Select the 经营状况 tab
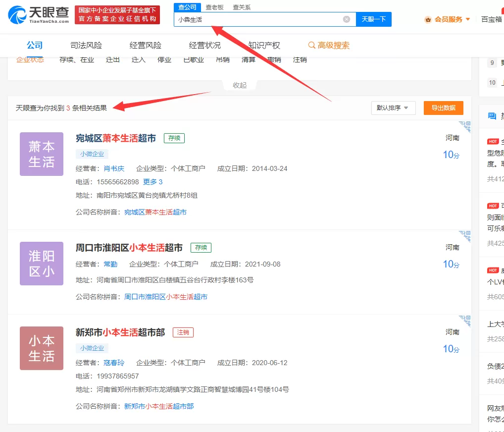The image size is (504, 432). (205, 46)
